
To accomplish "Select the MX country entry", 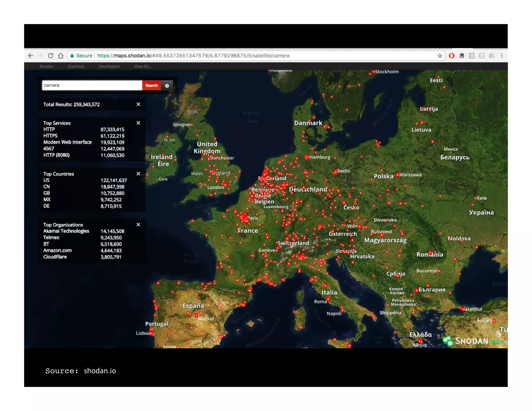I will coord(82,200).
